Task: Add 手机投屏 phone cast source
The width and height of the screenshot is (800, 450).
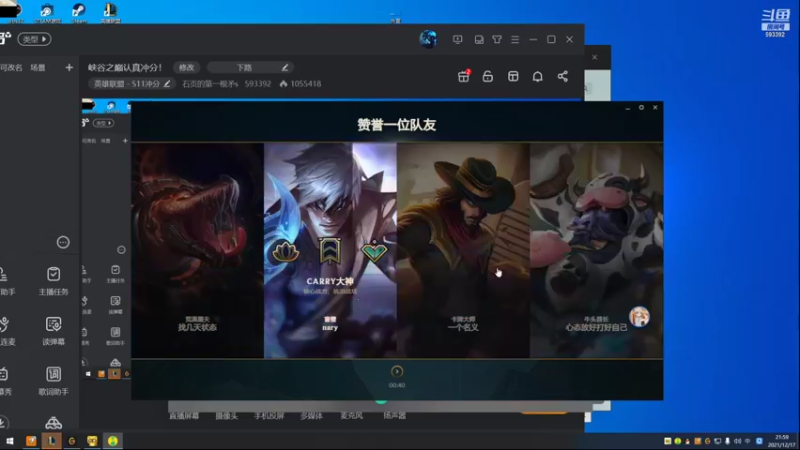Action: 269,416
